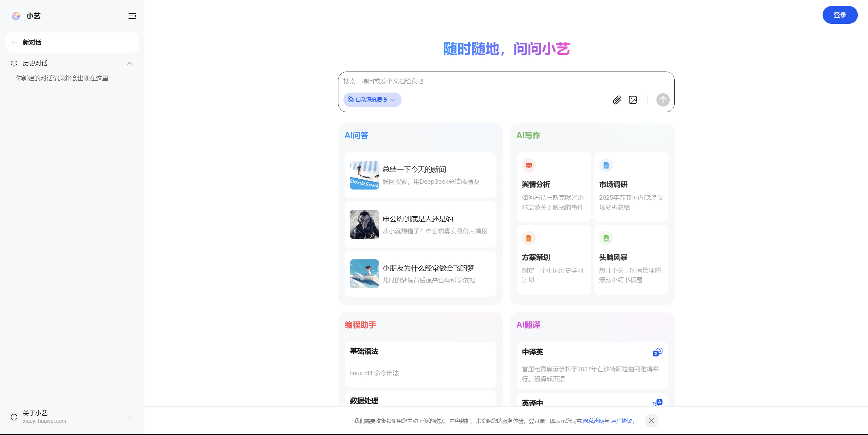
Task: Click 首届电竞奥运会 translation example text
Action: (x=590, y=374)
